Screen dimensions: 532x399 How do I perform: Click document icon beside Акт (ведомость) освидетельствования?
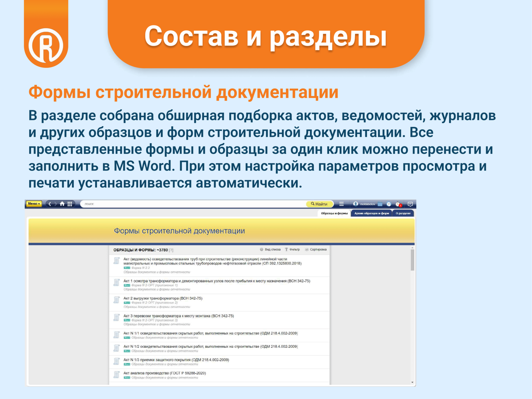117,261
